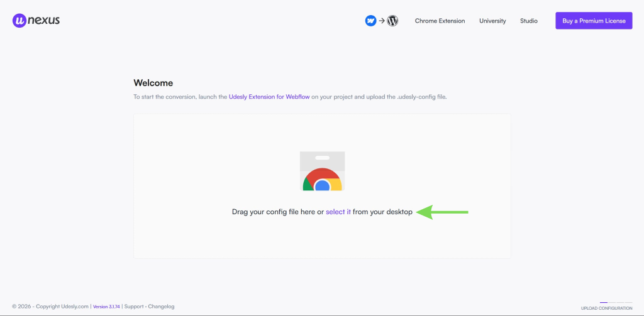Click the WordPress logo icon in header

point(392,21)
